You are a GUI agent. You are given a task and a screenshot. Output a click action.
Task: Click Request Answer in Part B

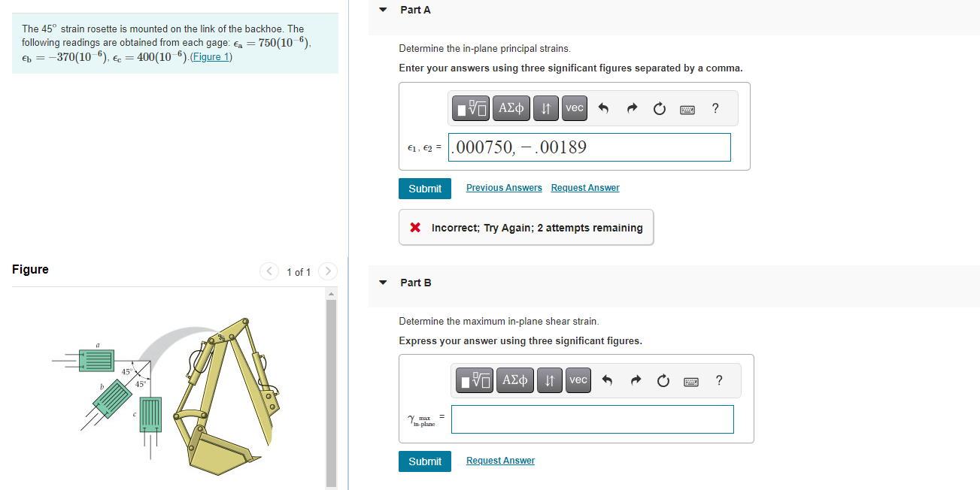click(500, 460)
